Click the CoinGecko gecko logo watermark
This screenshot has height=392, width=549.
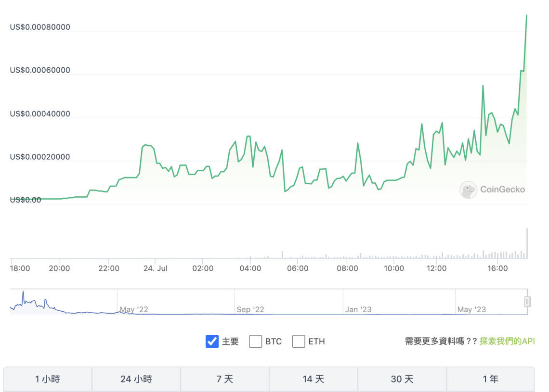pyautogui.click(x=468, y=190)
